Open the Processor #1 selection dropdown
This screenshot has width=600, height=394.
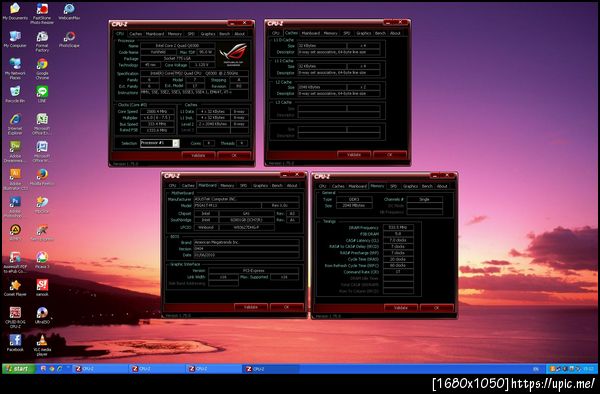[160, 143]
